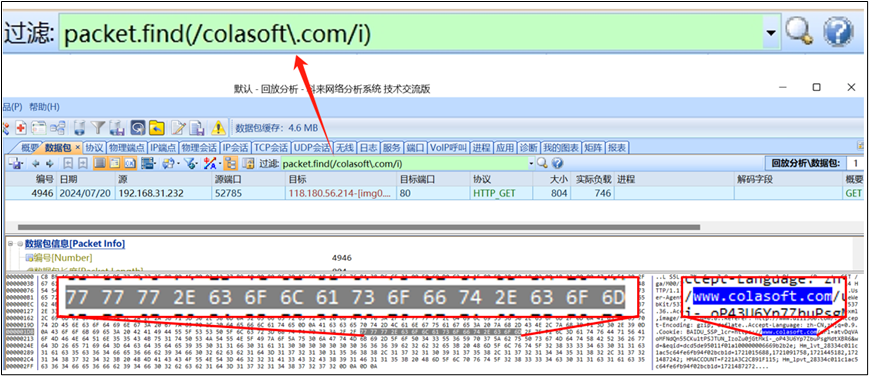869x376 pixels.
Task: Switch to the 进程 tab
Action: point(482,148)
